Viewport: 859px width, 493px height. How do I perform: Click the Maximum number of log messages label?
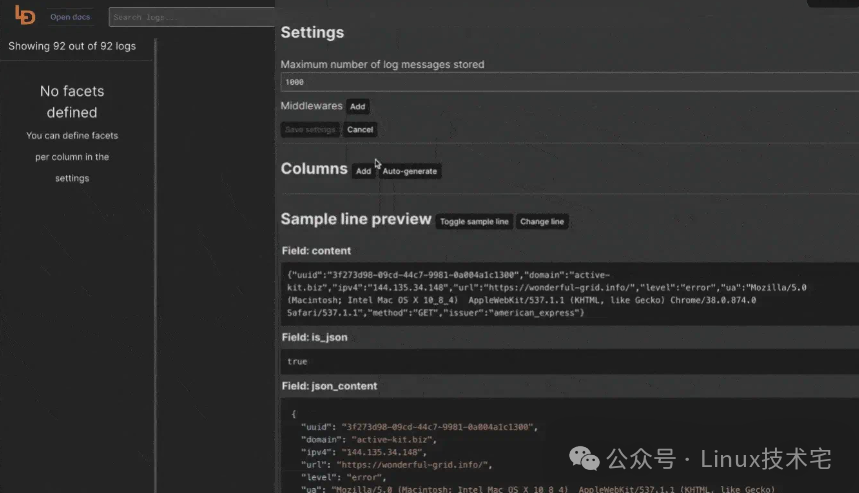click(382, 64)
